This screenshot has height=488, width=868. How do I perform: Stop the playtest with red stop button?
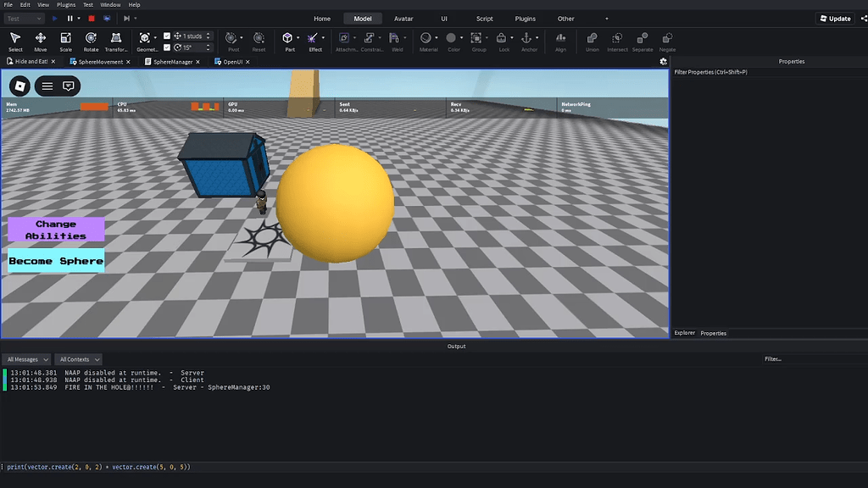pos(92,19)
